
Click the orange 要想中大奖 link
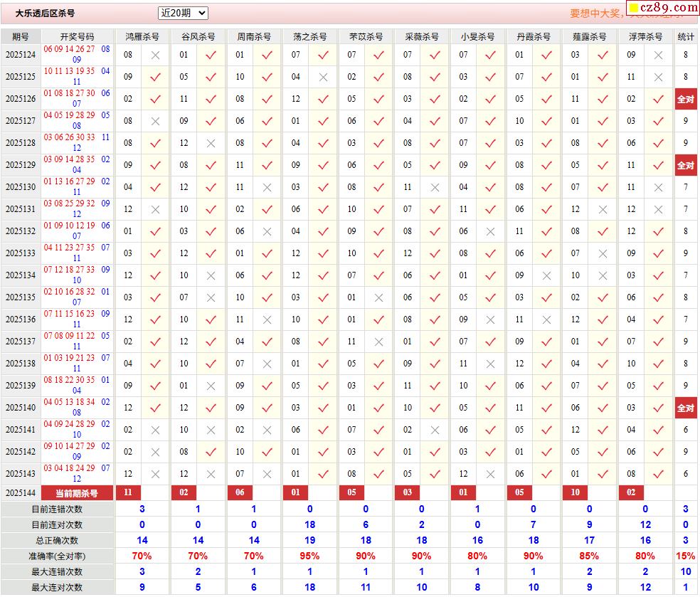[596, 14]
